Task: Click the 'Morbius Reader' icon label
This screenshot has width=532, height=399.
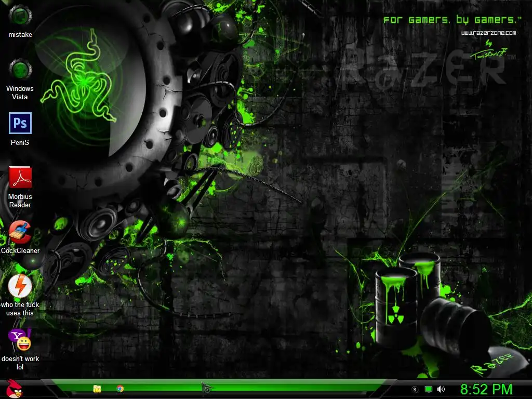Action: point(20,201)
